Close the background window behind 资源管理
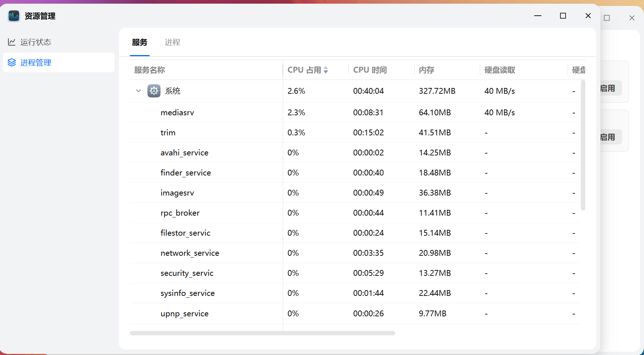This screenshot has height=355, width=644. 632,18
